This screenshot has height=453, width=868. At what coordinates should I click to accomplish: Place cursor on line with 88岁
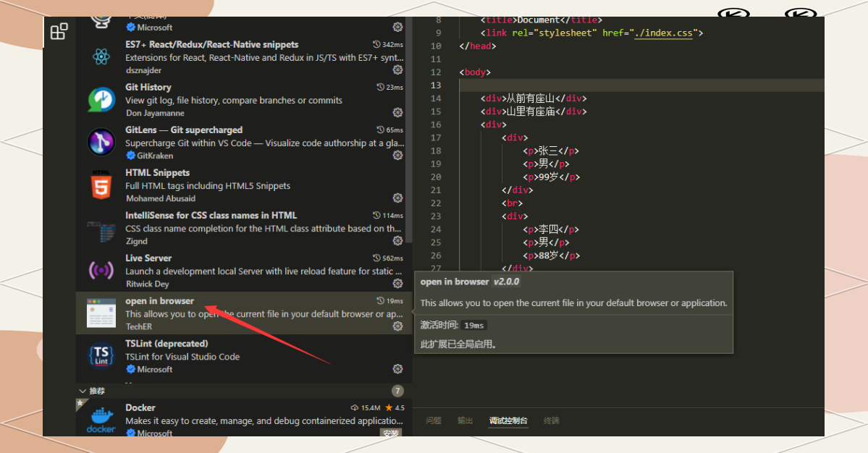point(552,255)
